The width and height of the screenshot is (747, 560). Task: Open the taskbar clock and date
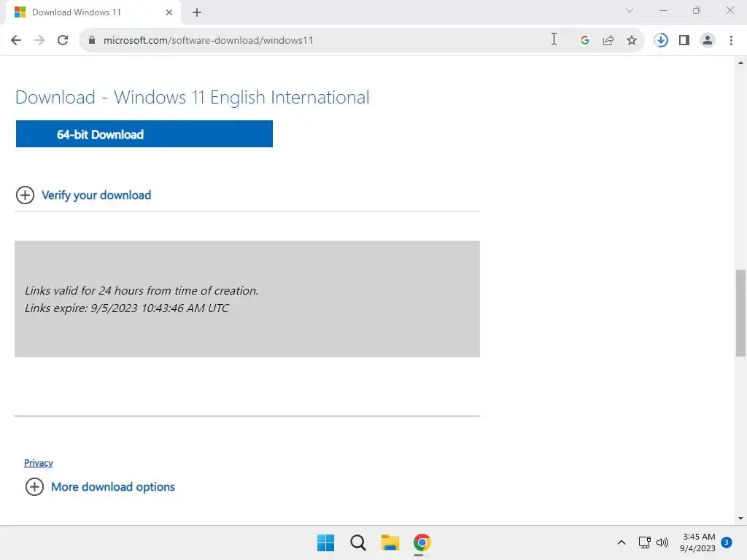coord(698,542)
